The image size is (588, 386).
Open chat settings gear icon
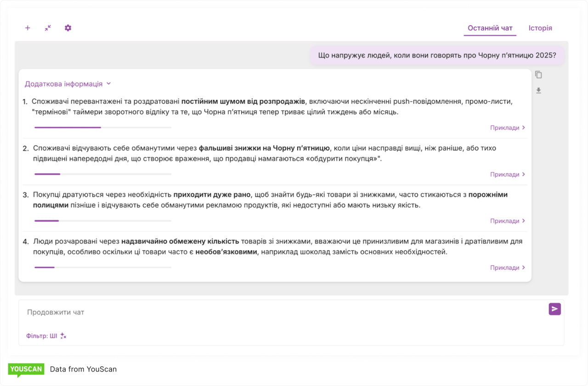click(x=68, y=28)
